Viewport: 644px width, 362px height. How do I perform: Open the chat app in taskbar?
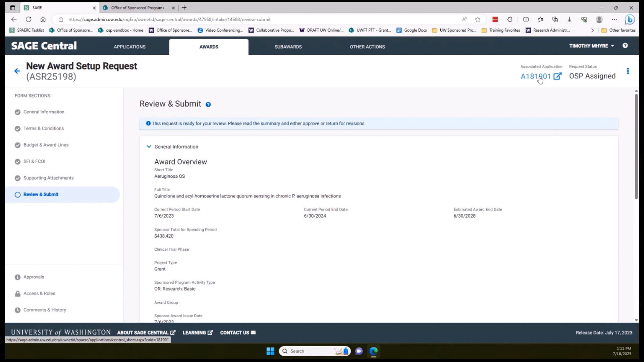[359, 351]
